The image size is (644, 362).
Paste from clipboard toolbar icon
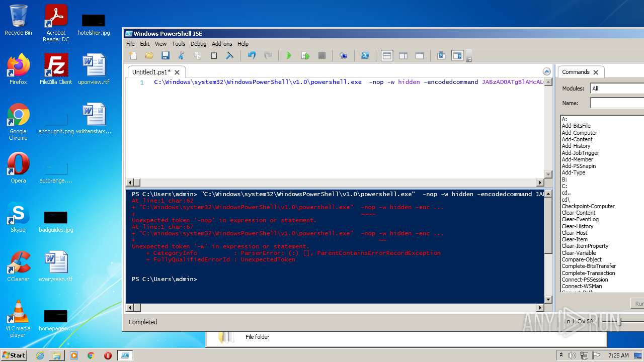[x=213, y=56]
